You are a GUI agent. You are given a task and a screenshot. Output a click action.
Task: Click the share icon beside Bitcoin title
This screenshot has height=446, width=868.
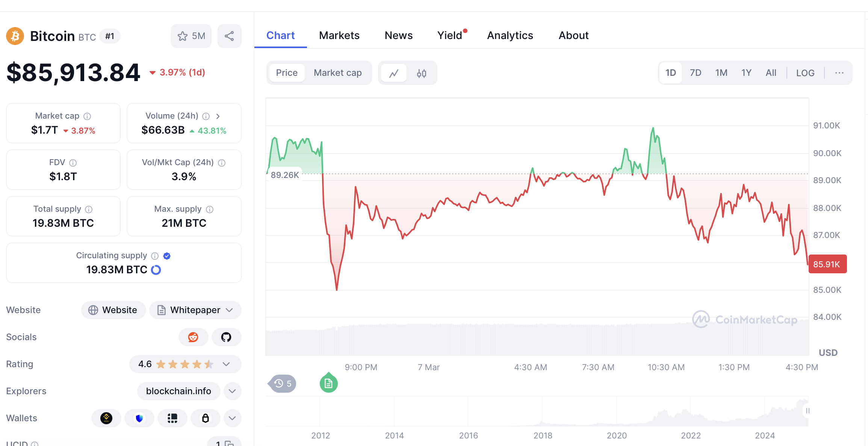point(229,36)
